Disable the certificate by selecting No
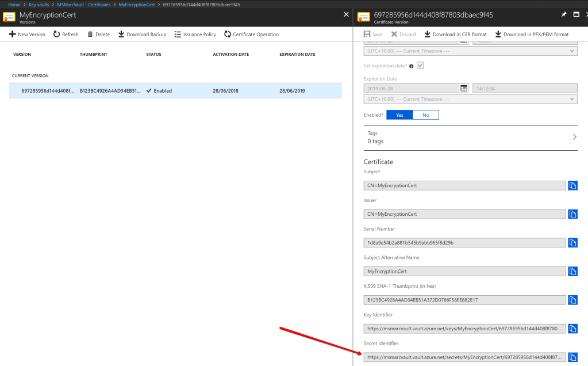 point(425,115)
